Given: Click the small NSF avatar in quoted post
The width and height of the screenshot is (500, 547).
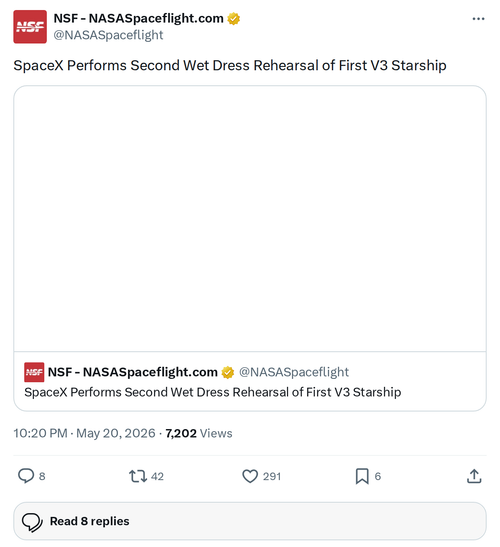Looking at the screenshot, I should click(x=34, y=372).
